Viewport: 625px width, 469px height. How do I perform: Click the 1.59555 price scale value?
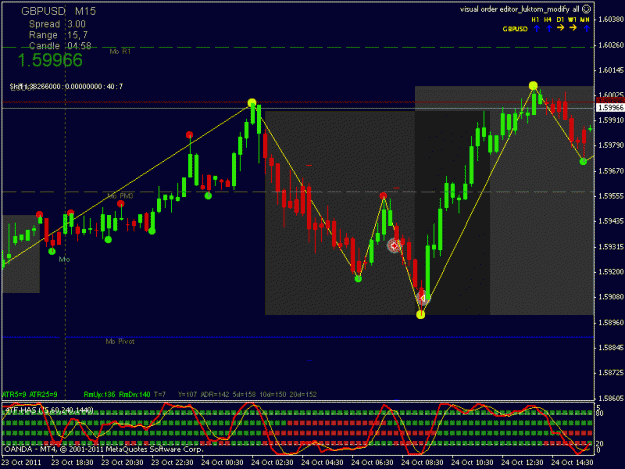[611, 196]
